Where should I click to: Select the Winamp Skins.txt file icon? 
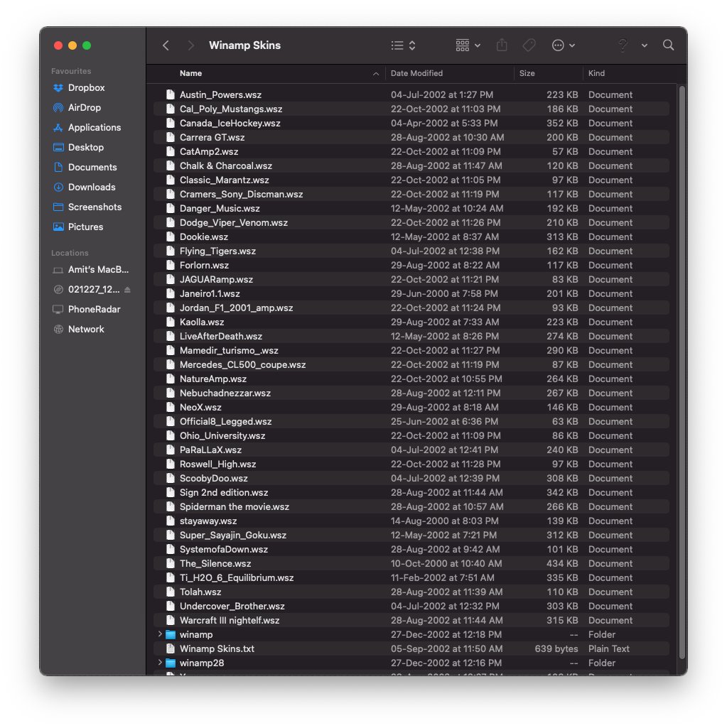[171, 648]
